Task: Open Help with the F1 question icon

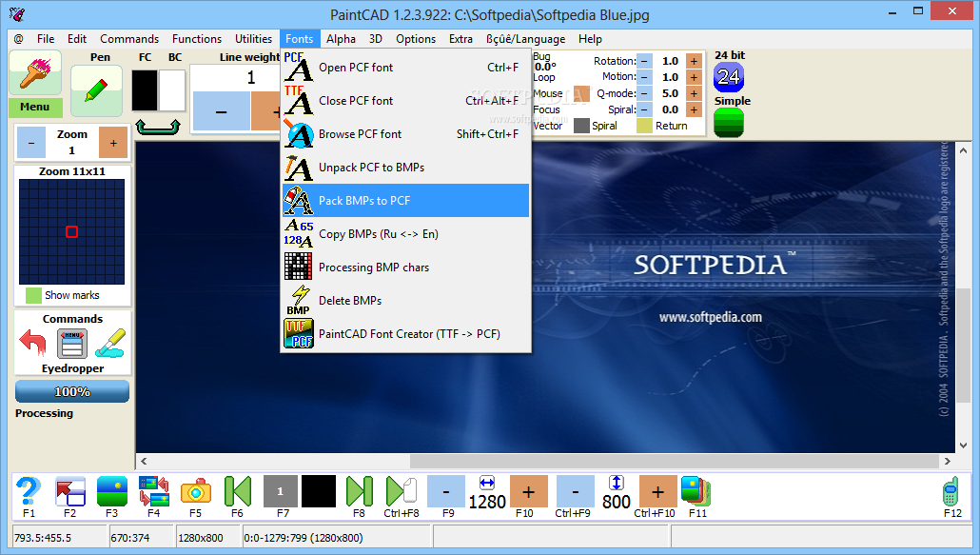Action: (x=29, y=491)
